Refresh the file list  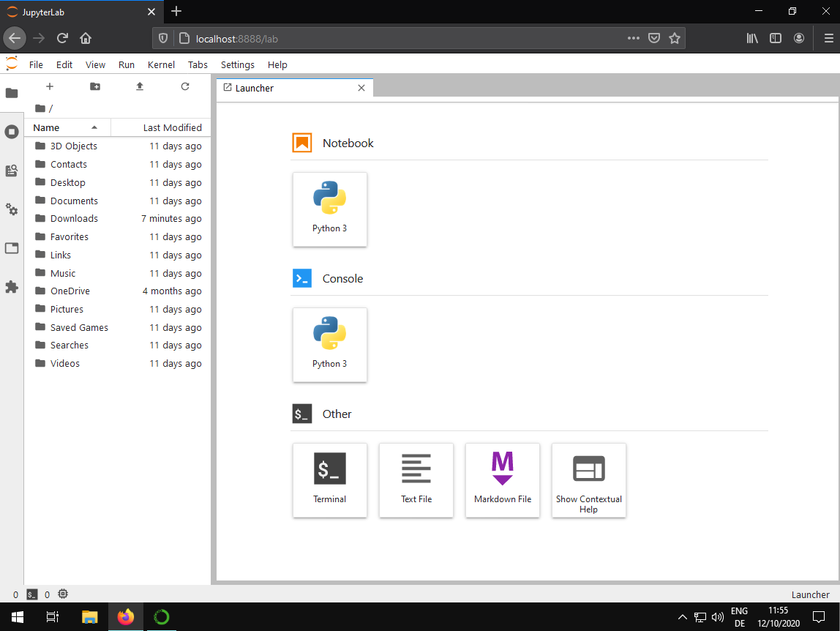[x=185, y=86]
